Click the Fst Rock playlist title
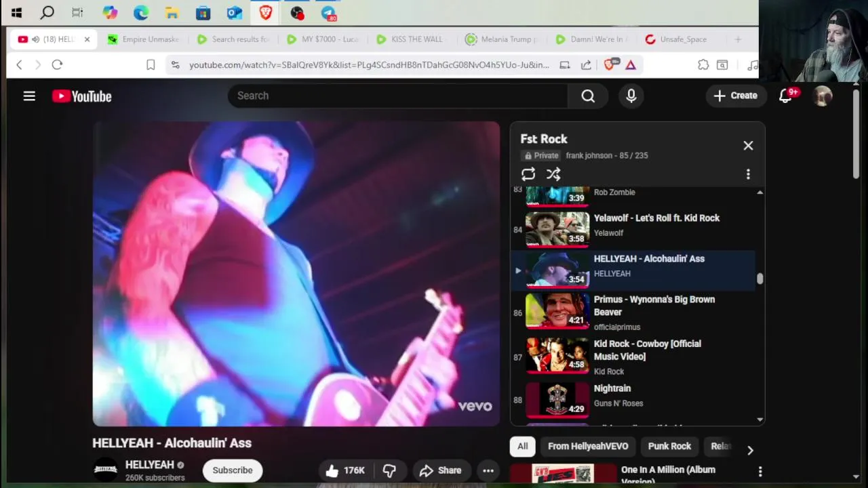The height and width of the screenshot is (488, 868). click(544, 139)
